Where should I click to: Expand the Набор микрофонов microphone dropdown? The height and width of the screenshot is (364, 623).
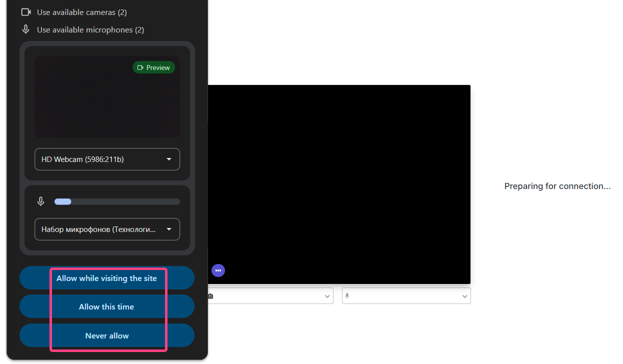click(107, 229)
